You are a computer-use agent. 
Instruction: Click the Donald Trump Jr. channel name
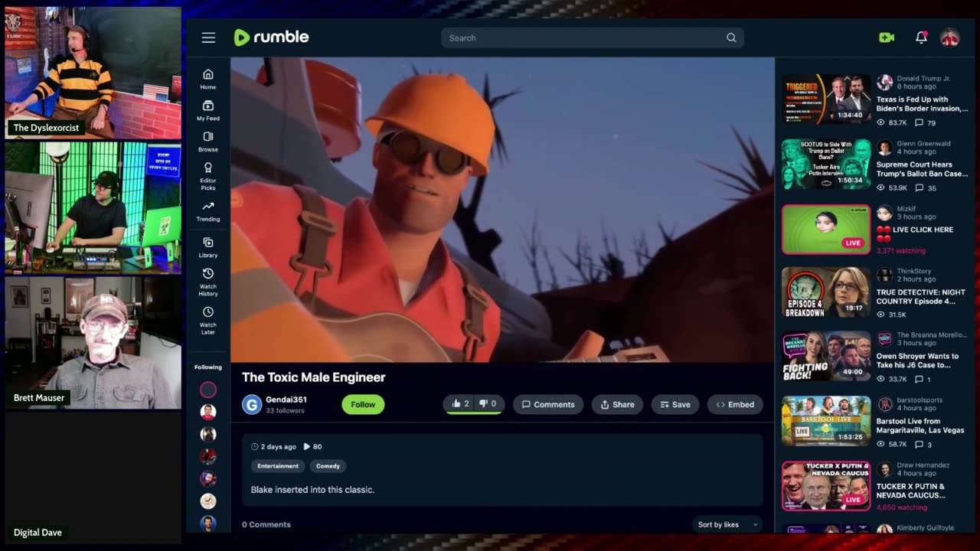923,78
